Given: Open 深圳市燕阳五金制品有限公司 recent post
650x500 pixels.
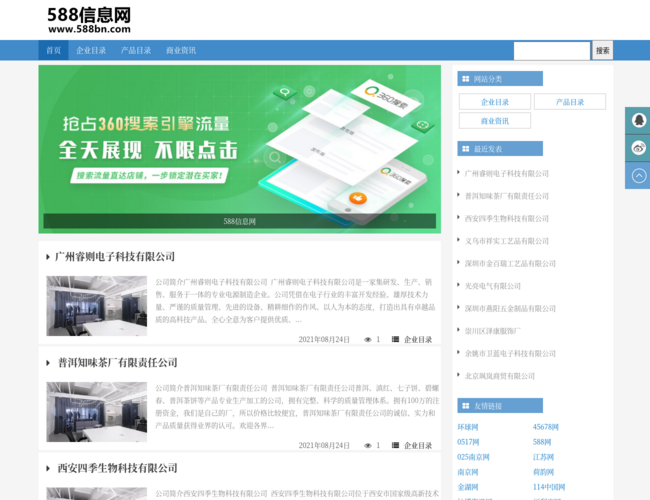Looking at the screenshot, I should click(510, 308).
